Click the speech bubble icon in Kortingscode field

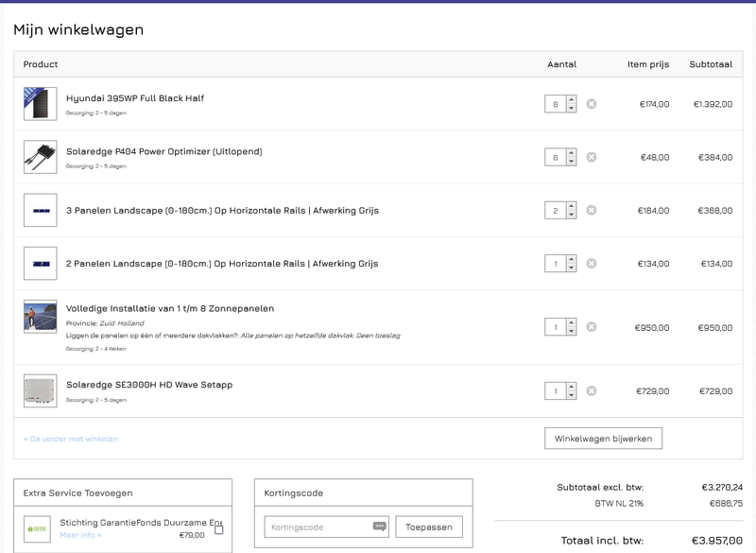click(380, 527)
